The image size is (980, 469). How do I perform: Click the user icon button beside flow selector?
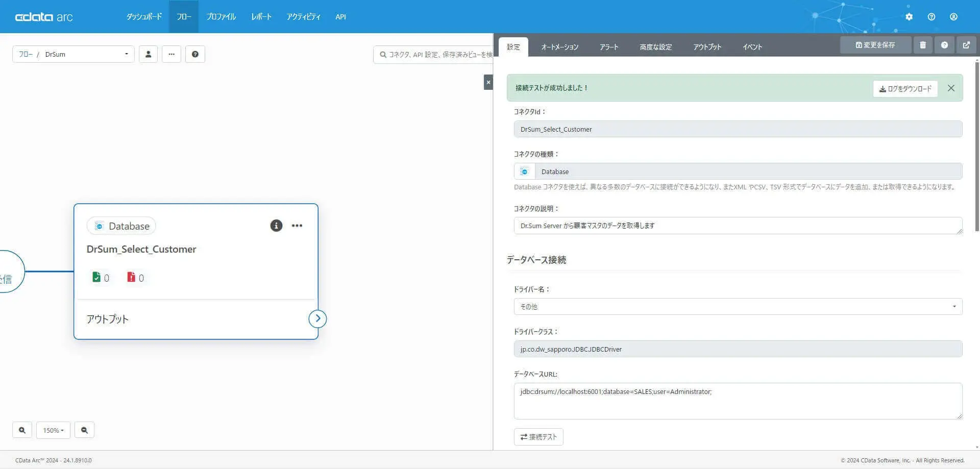tap(148, 54)
